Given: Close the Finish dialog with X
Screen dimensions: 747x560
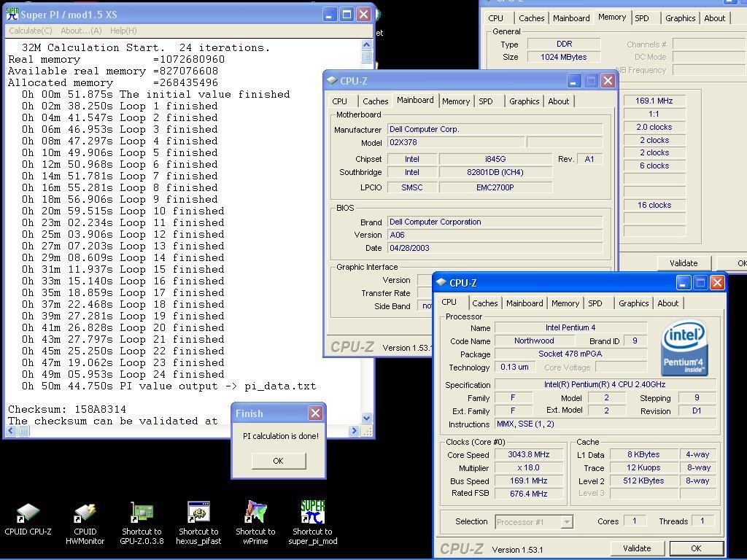Looking at the screenshot, I should [315, 413].
